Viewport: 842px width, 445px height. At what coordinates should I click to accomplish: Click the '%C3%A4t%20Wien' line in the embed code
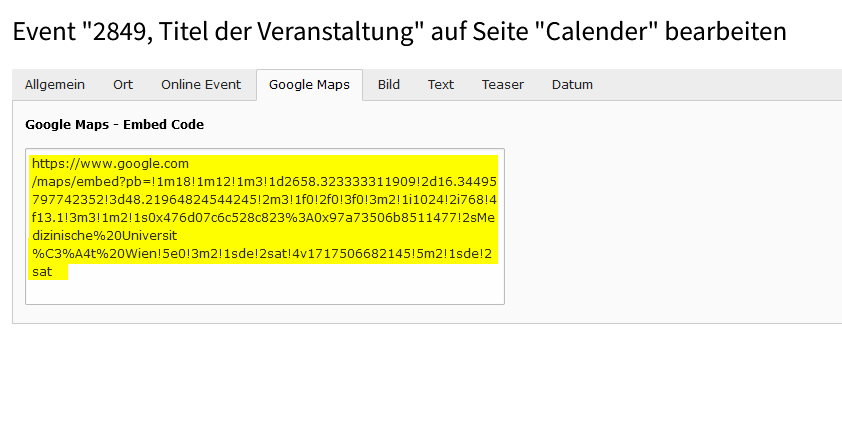[x=262, y=254]
